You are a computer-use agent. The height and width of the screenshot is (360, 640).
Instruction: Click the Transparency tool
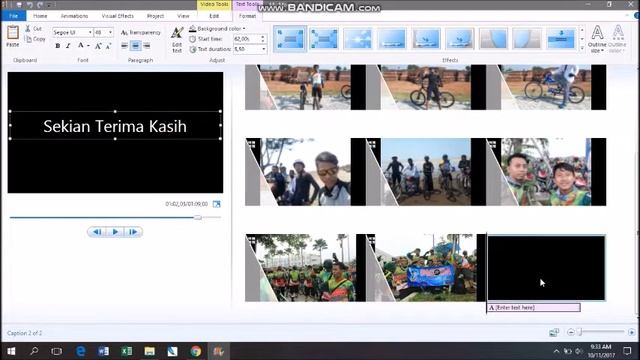click(141, 32)
